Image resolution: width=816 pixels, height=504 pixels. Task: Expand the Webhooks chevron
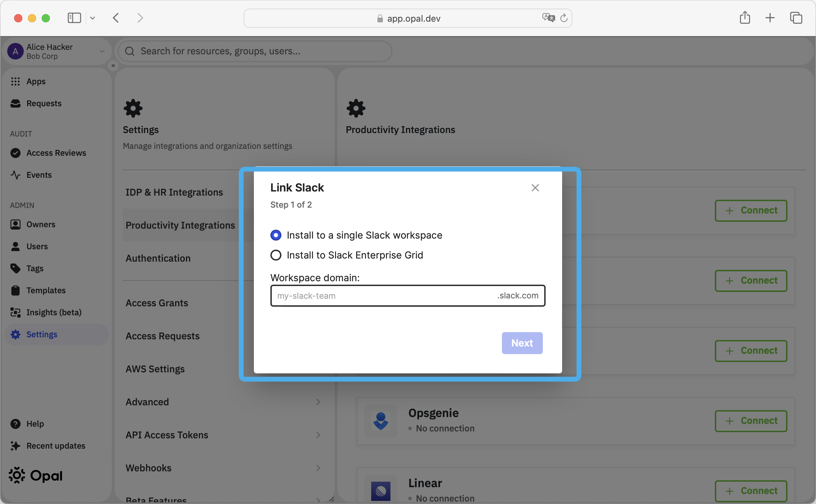(x=318, y=468)
